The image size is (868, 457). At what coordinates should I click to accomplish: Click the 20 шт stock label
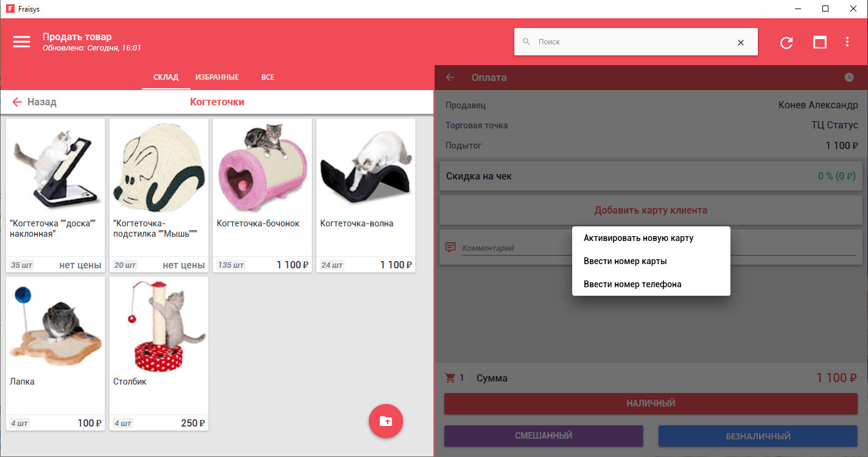[125, 265]
